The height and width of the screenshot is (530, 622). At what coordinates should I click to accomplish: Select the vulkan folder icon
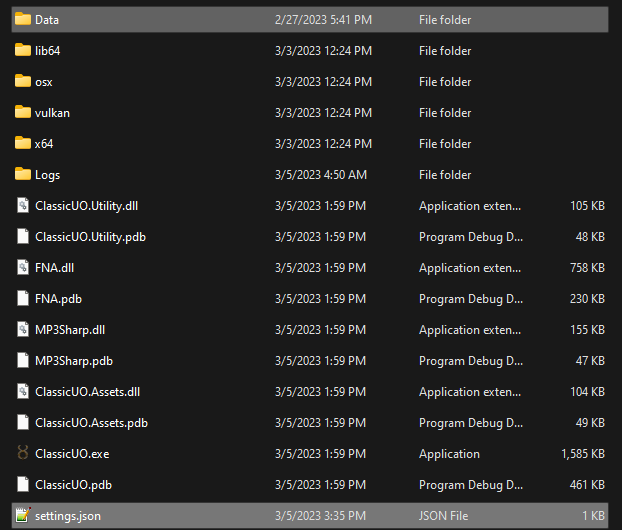click(23, 112)
